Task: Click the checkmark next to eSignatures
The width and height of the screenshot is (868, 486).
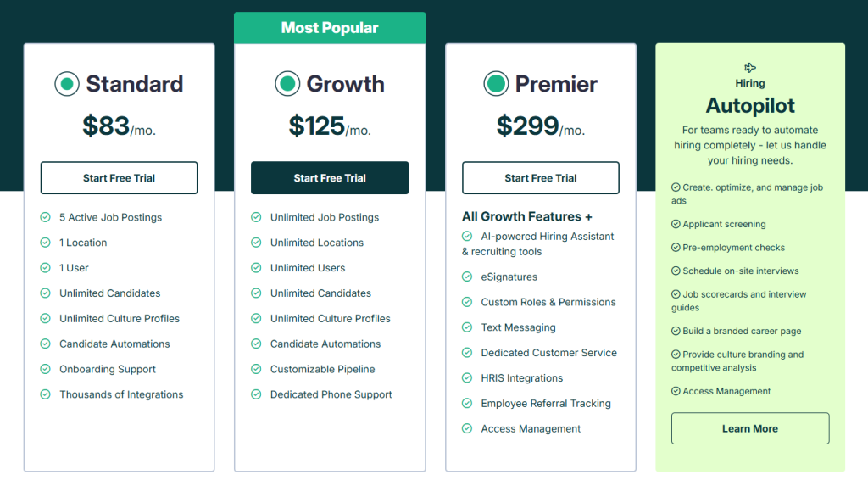Action: pos(467,277)
